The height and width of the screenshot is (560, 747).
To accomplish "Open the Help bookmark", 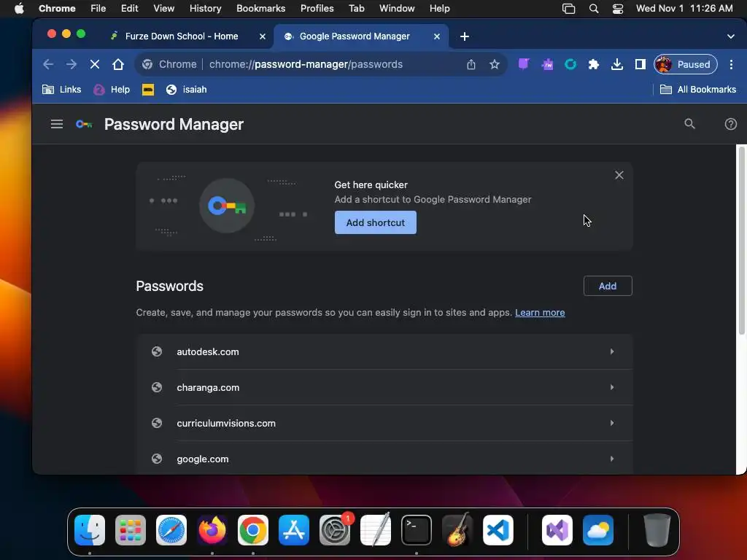I will click(112, 90).
